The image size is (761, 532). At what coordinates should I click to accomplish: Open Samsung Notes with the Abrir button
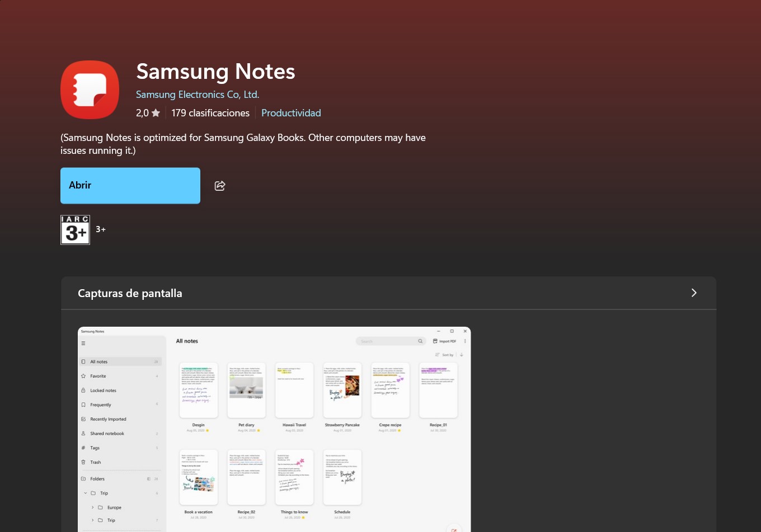130,186
